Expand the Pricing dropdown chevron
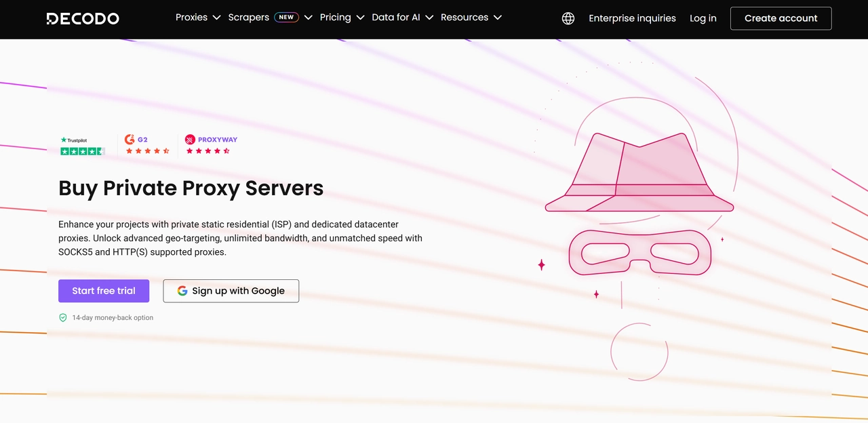The width and height of the screenshot is (868, 423). pos(360,17)
